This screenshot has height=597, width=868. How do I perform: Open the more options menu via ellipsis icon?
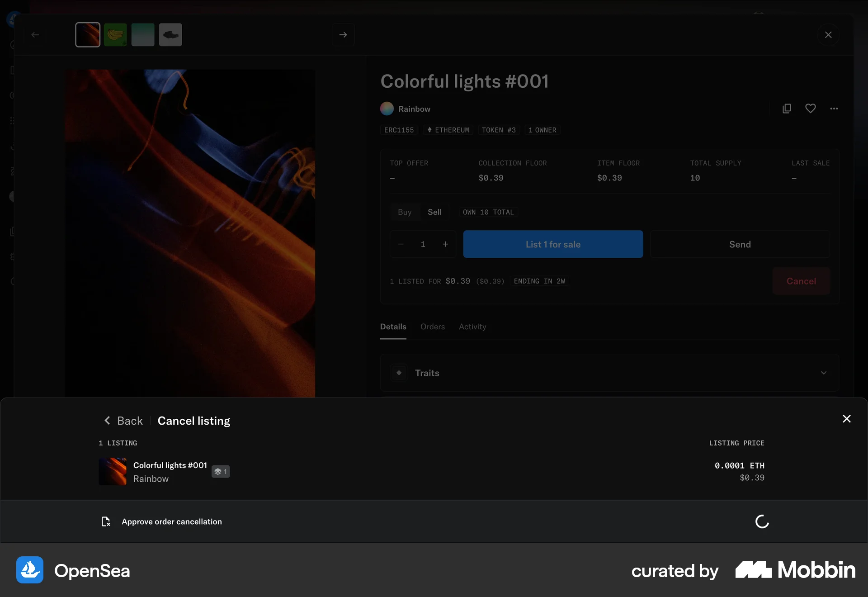(x=835, y=109)
